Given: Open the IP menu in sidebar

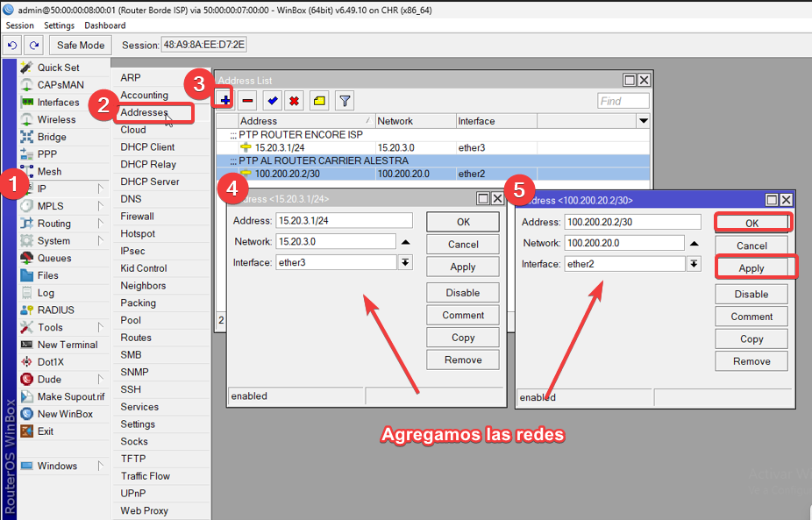Looking at the screenshot, I should (42, 189).
